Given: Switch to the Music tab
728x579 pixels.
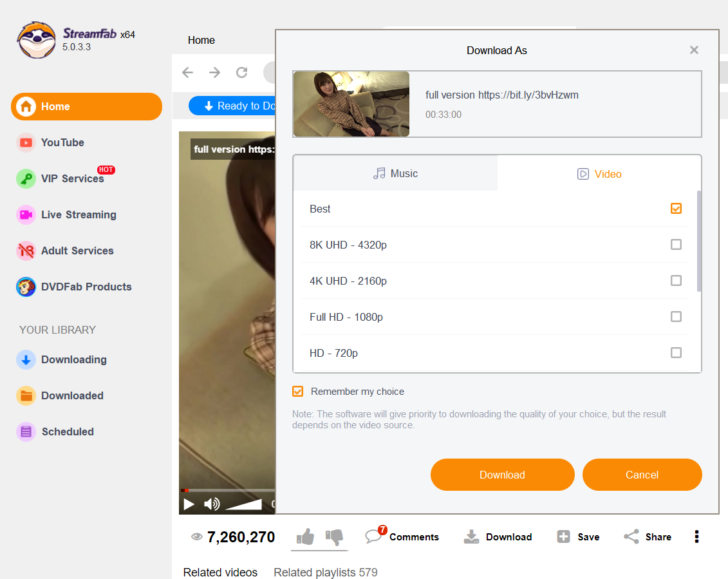Looking at the screenshot, I should click(395, 173).
